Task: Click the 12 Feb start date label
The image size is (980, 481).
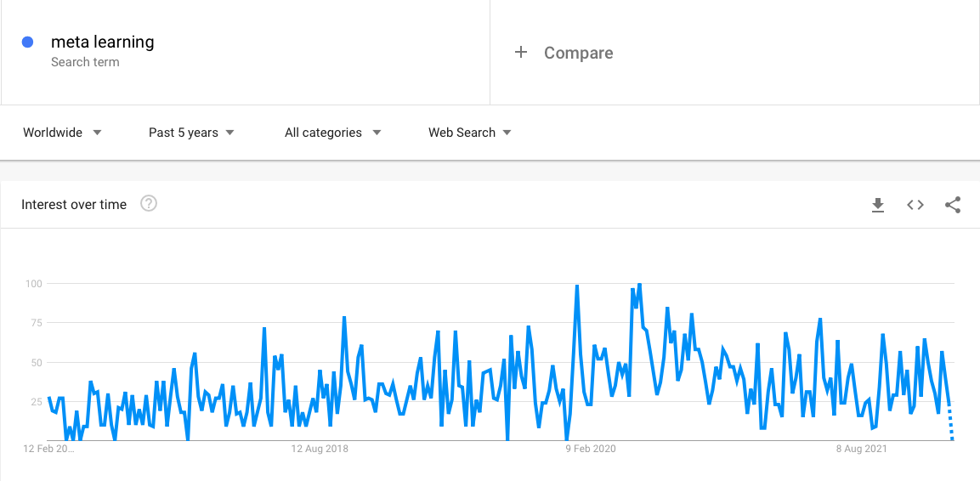Action: 48,449
